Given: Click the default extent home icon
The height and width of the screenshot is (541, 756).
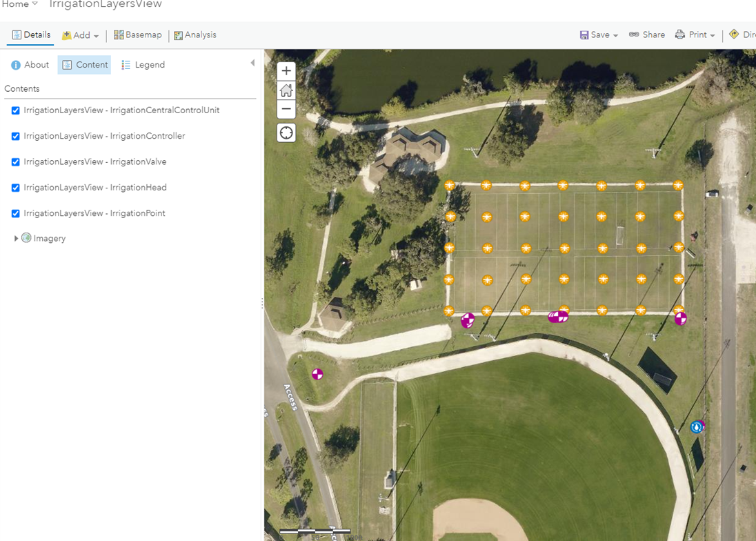Looking at the screenshot, I should [286, 90].
